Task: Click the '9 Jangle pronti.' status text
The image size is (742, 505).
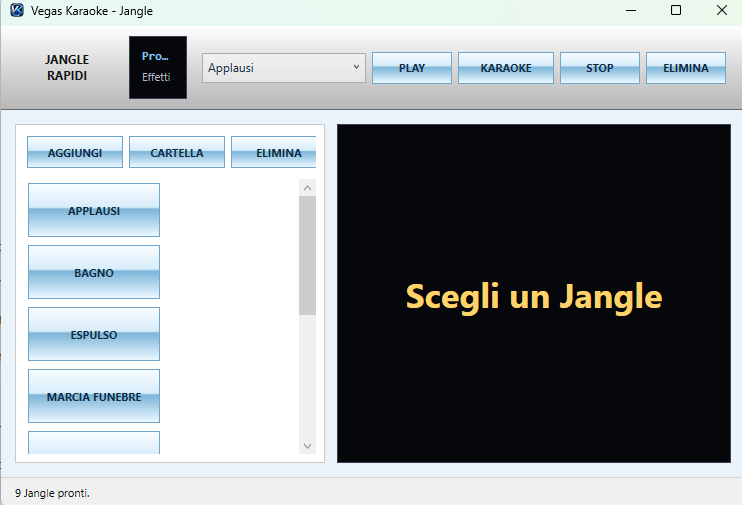Action: coord(52,493)
